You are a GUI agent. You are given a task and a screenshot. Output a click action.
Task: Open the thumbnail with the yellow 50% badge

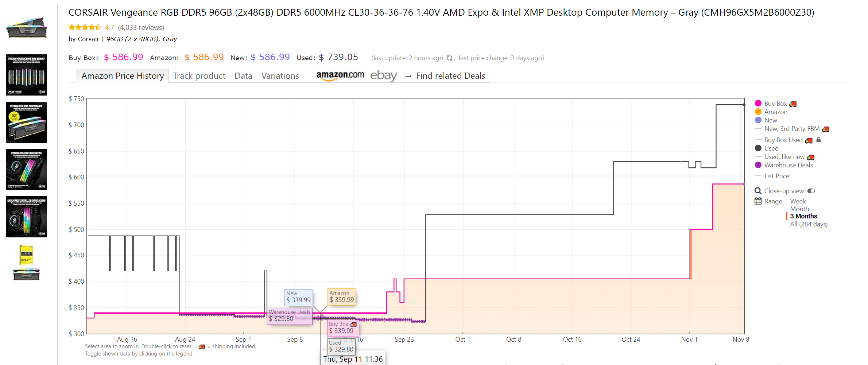[x=27, y=122]
